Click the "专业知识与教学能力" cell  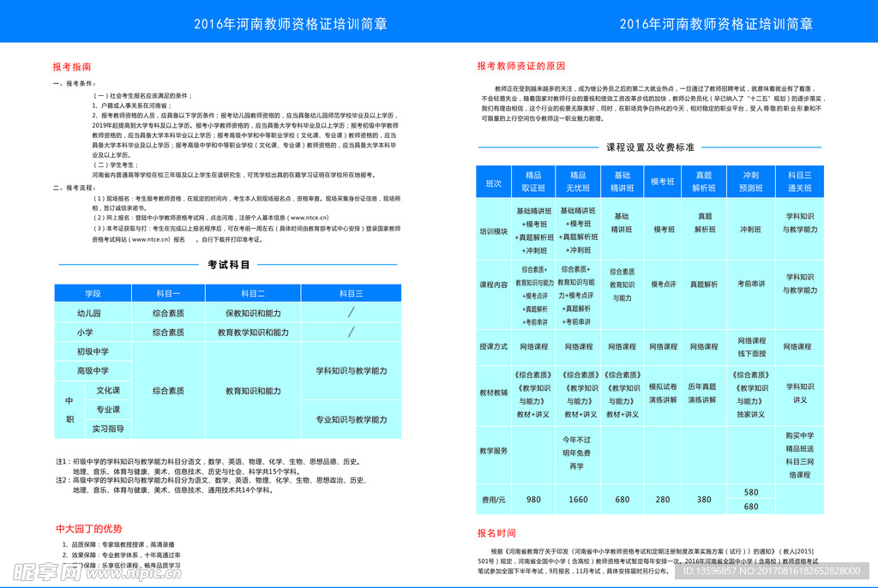tap(351, 419)
